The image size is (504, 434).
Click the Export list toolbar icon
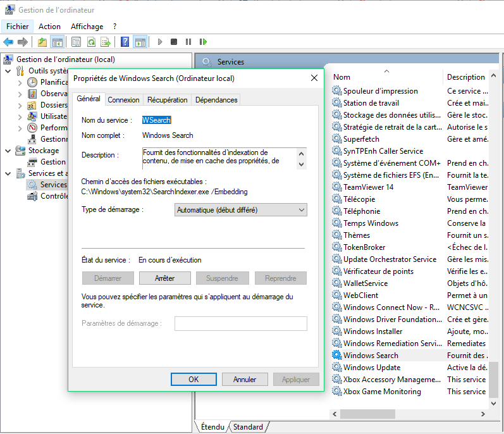(106, 42)
